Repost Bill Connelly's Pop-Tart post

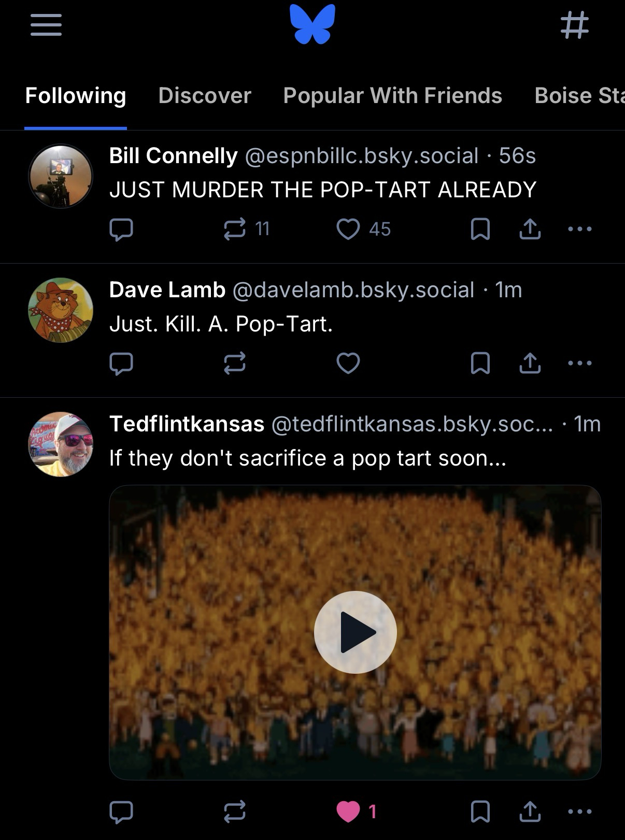coord(235,229)
